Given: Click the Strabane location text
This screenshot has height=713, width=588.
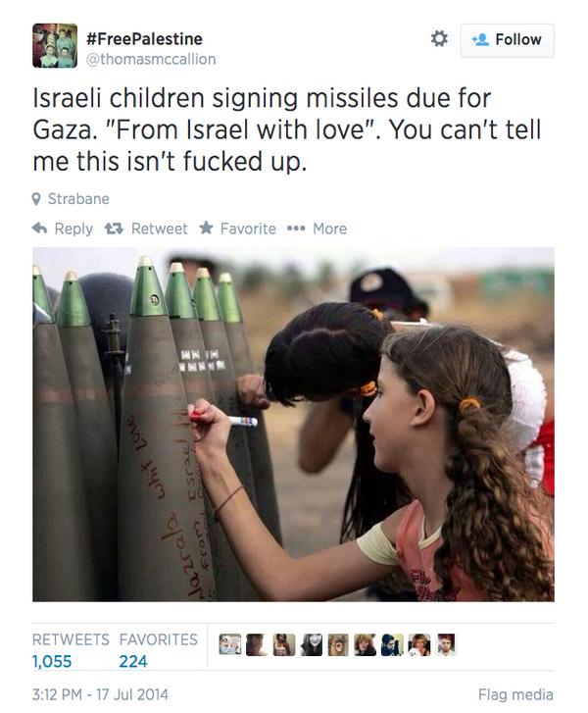Looking at the screenshot, I should (78, 199).
